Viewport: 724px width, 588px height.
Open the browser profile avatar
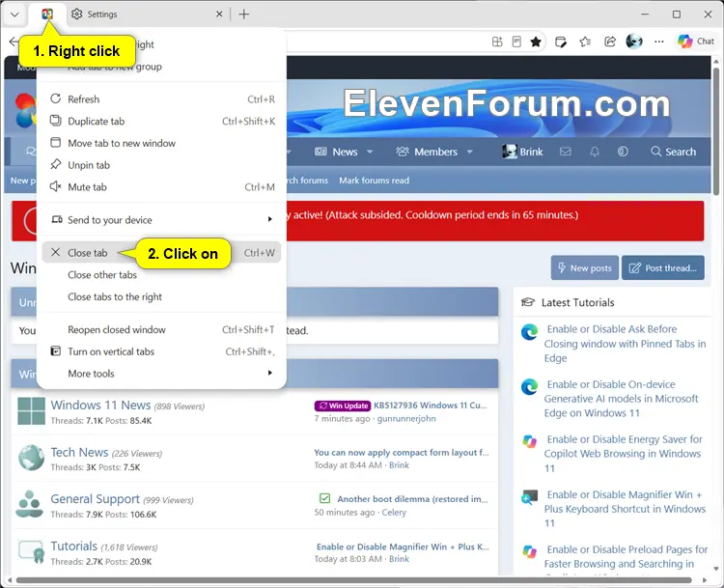pos(634,42)
